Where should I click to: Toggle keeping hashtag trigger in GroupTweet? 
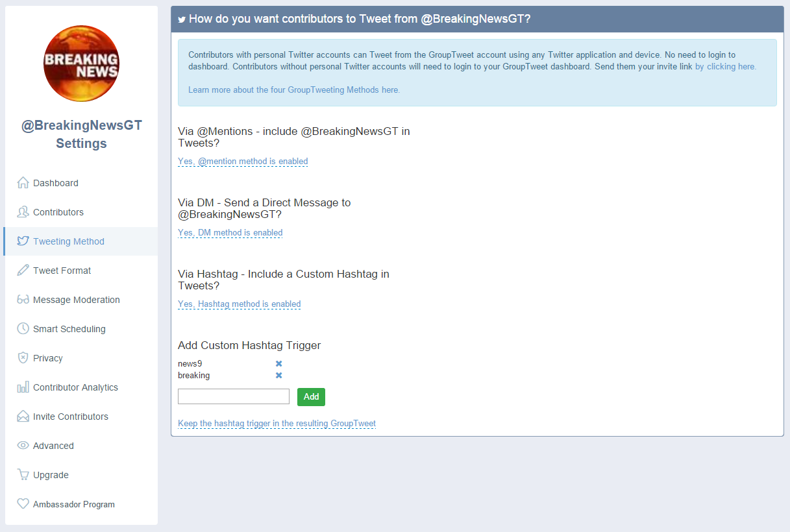tap(277, 424)
